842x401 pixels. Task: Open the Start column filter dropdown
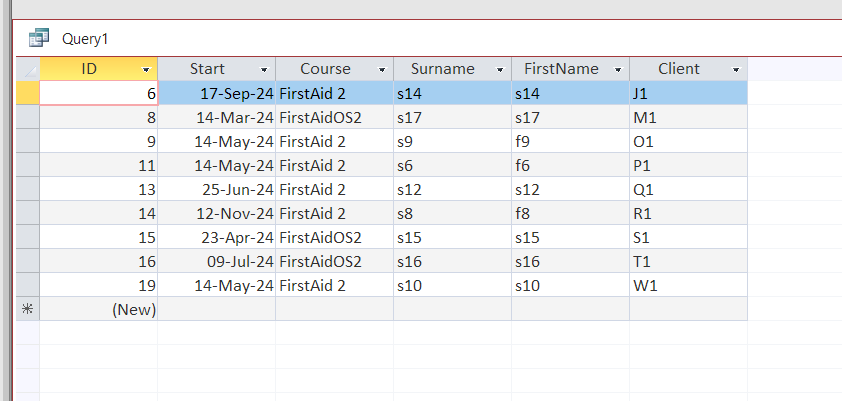pos(264,70)
